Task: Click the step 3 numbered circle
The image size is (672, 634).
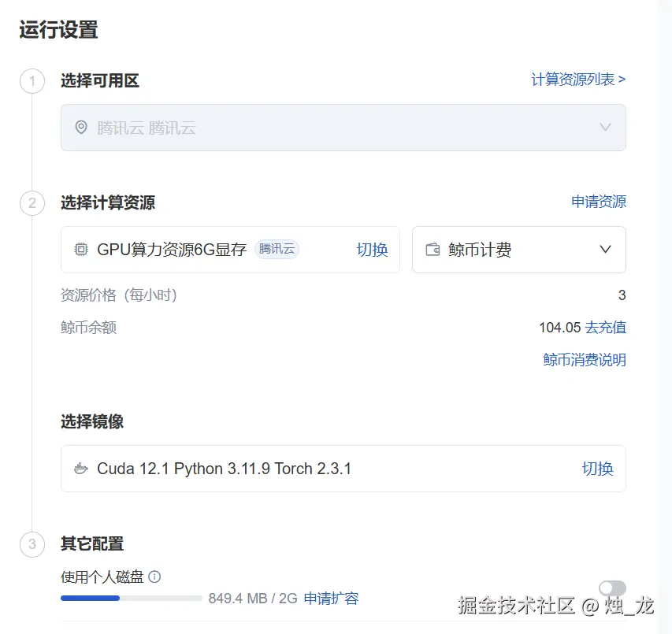Action: pyautogui.click(x=32, y=544)
